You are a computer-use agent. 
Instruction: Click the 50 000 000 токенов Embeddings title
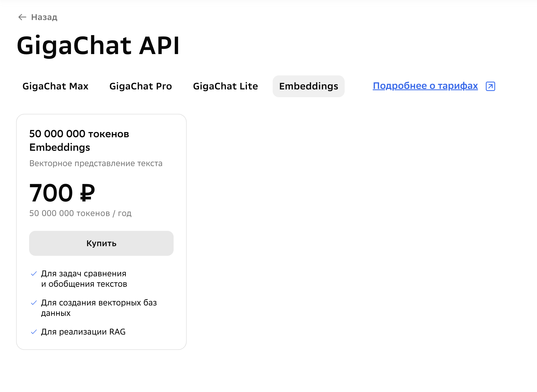tap(79, 140)
